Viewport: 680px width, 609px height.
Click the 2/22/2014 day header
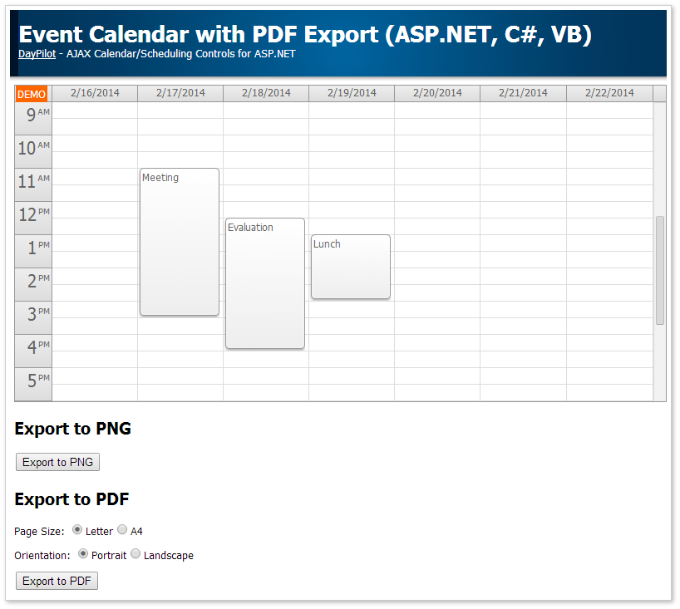pyautogui.click(x=609, y=93)
